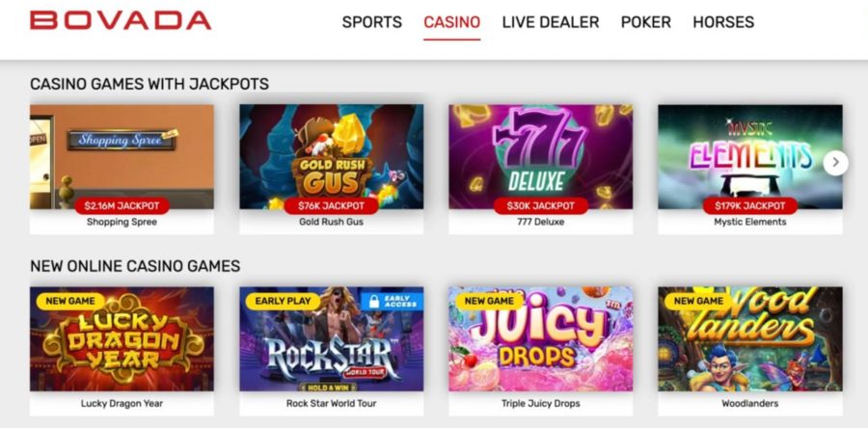Open the 777 Deluxe game tile
The image size is (868, 428).
coord(540,156)
